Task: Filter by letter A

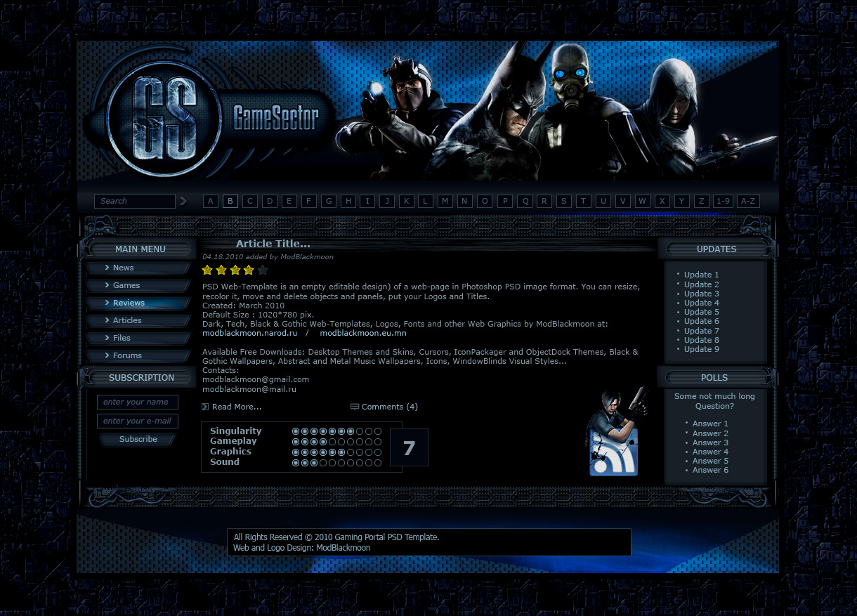Action: pos(211,201)
